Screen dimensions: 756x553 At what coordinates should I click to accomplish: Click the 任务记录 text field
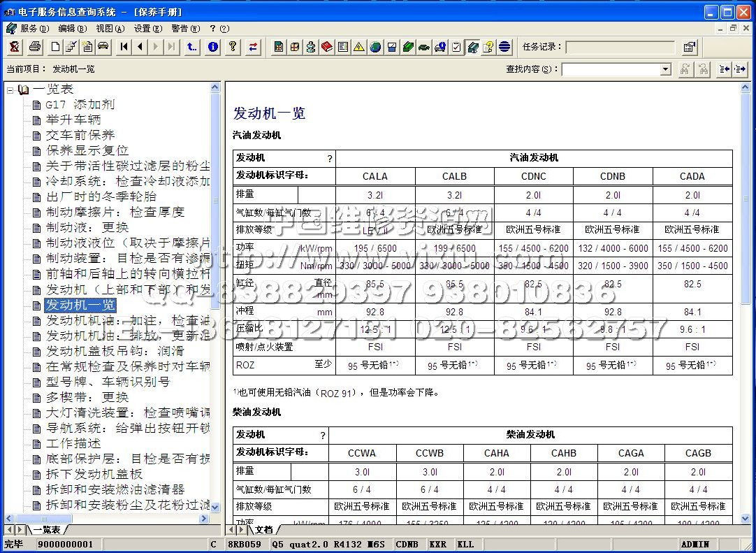point(620,47)
